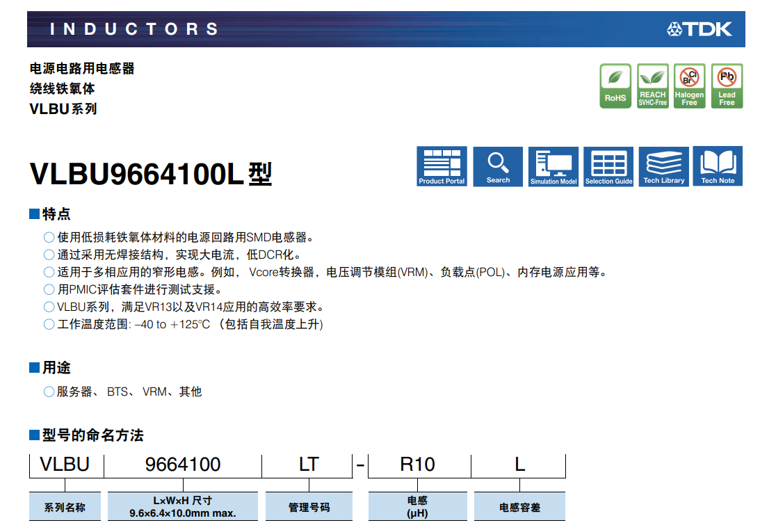This screenshot has width=776, height=532.
Task: Click the REACH SVHC-Free badge
Action: (x=653, y=86)
